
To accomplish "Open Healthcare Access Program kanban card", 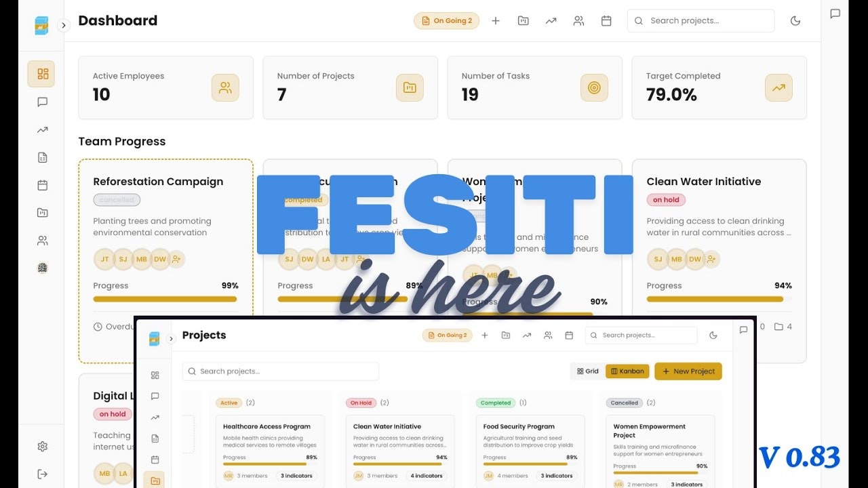I will click(270, 450).
